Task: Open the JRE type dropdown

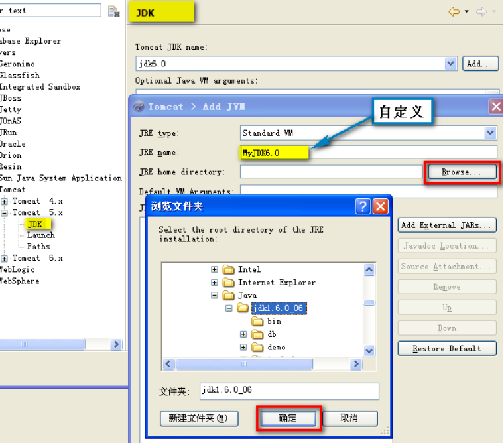Action: click(490, 133)
